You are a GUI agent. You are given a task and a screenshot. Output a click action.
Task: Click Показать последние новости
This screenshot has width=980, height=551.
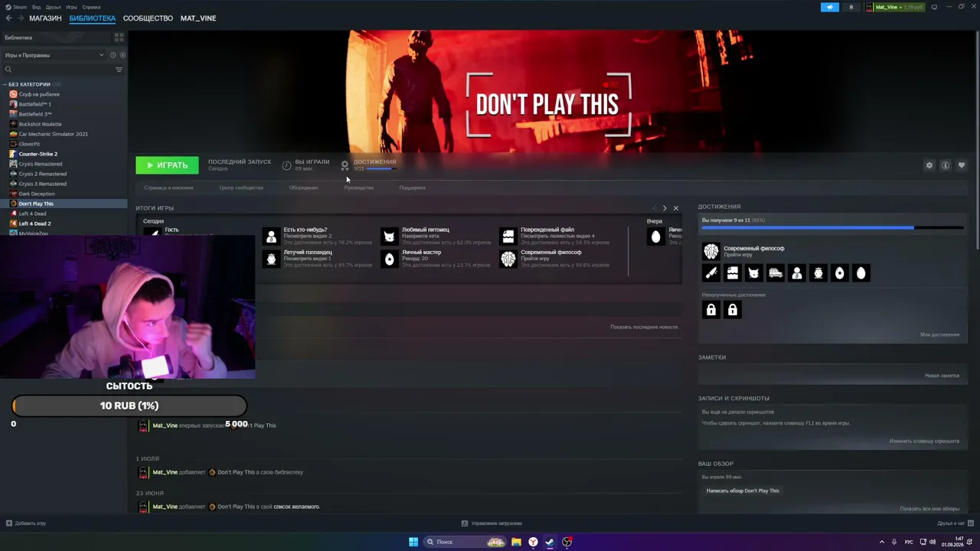tap(644, 327)
